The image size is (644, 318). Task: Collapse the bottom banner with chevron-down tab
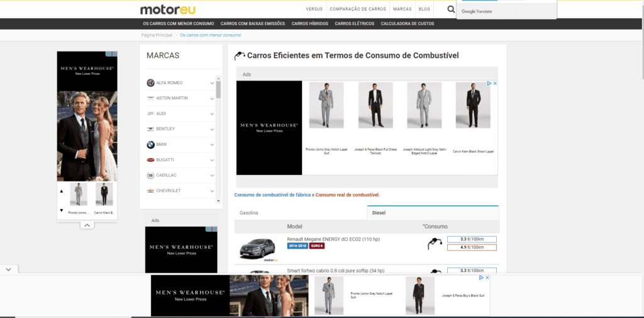(9, 270)
